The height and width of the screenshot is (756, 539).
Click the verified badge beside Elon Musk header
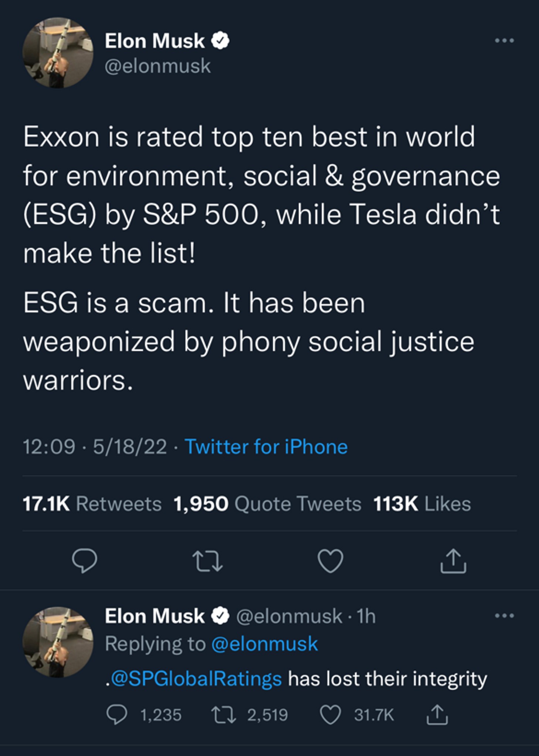221,41
